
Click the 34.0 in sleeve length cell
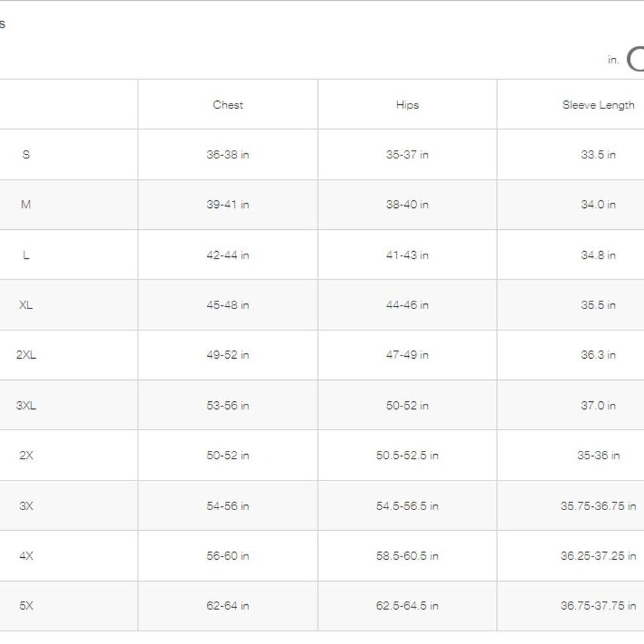pyautogui.click(x=598, y=204)
